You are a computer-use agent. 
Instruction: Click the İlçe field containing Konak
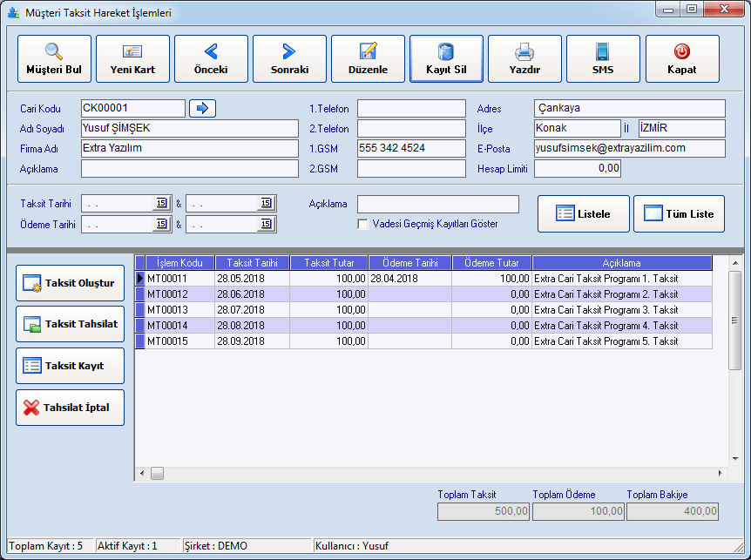tap(578, 128)
